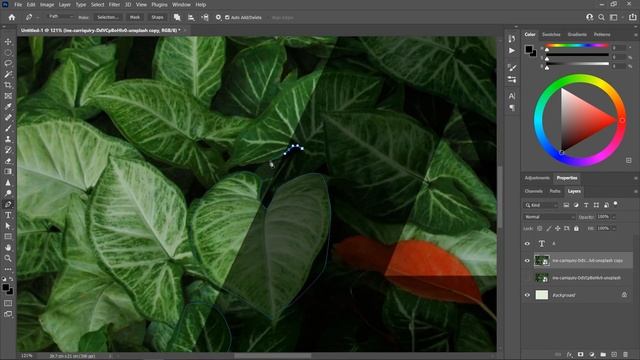Select the Pen tool in the toolbar
This screenshot has width=640, height=360.
tap(8, 204)
